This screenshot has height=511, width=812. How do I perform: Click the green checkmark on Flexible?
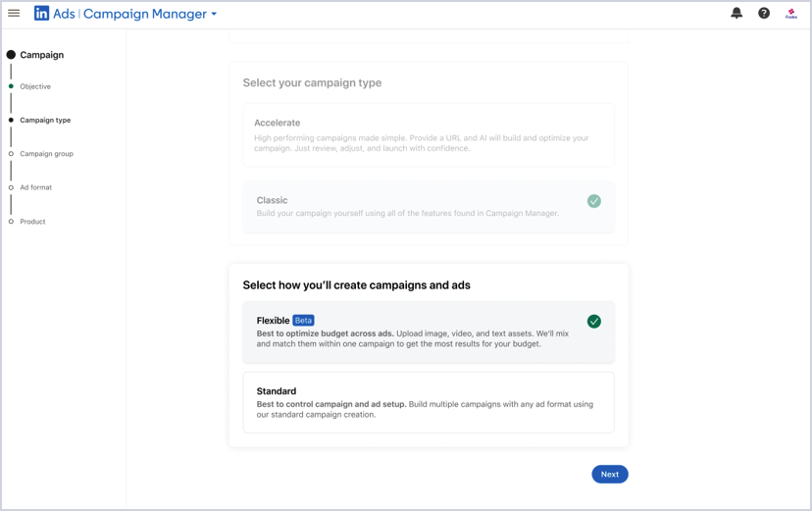pyautogui.click(x=594, y=322)
